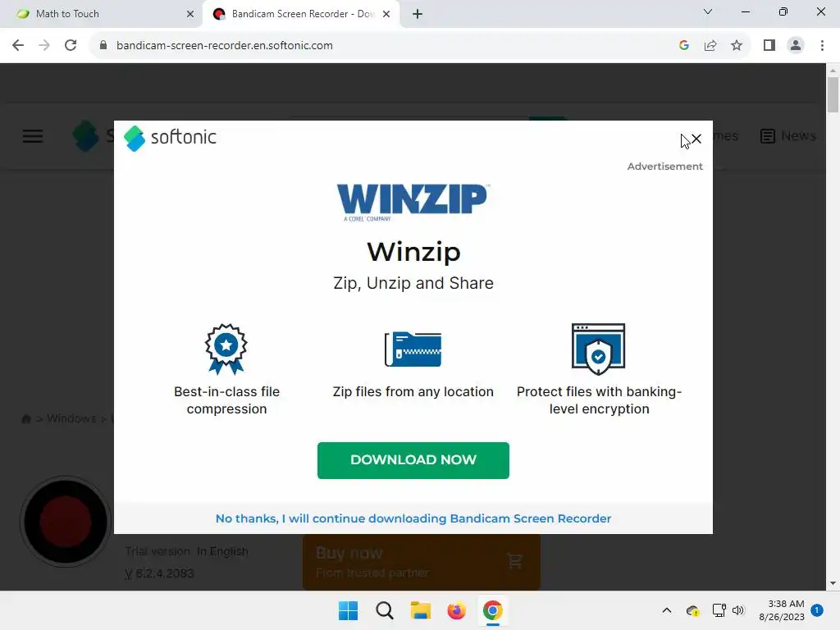Click the shield encryption icon
Image resolution: width=840 pixels, height=630 pixels.
pyautogui.click(x=598, y=349)
